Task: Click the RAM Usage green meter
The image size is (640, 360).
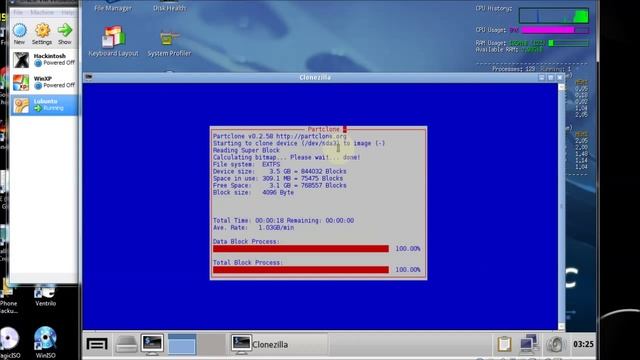Action: 569,43
